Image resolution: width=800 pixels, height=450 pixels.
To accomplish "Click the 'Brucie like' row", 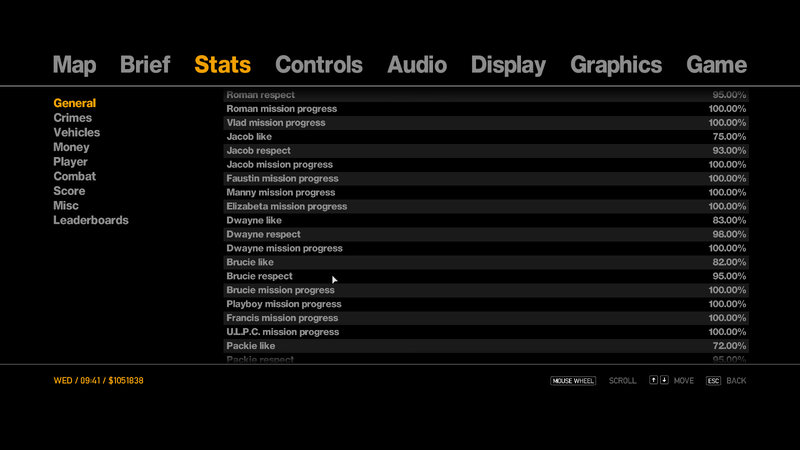I will tap(486, 262).
